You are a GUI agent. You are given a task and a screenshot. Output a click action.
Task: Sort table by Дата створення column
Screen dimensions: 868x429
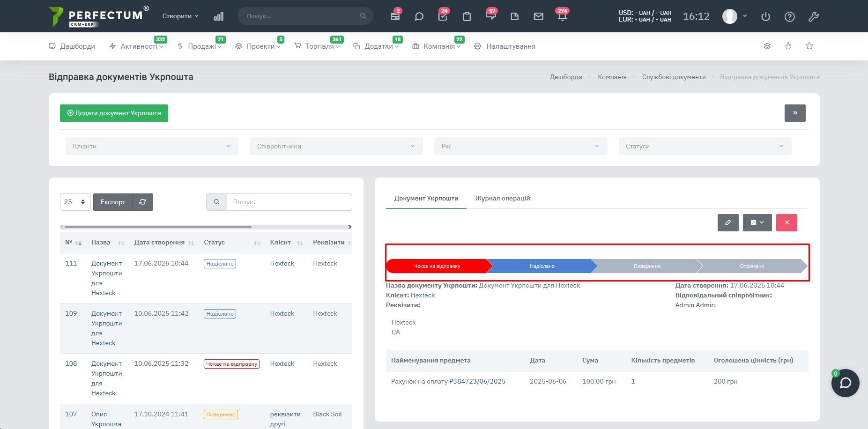(x=164, y=242)
